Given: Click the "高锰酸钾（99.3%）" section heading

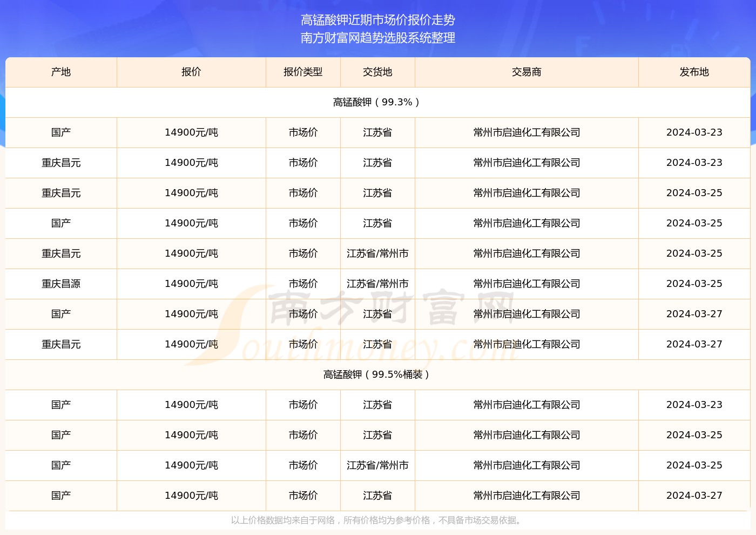Looking at the screenshot, I should 377,102.
